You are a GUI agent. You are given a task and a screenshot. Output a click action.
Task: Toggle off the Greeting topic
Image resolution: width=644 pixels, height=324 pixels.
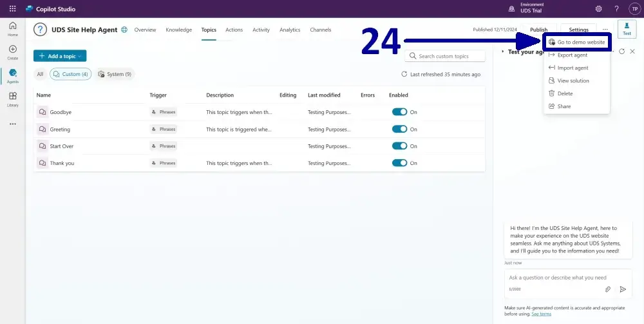tap(399, 129)
